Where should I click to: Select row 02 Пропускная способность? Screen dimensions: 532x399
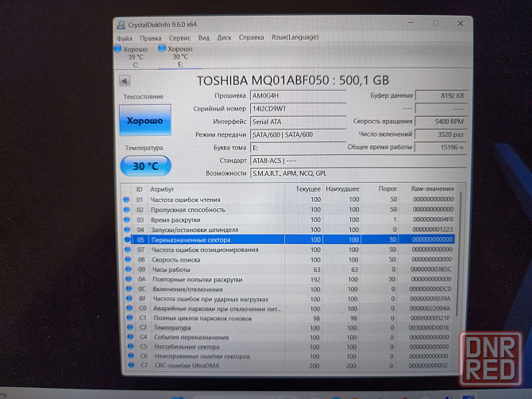tap(289, 210)
